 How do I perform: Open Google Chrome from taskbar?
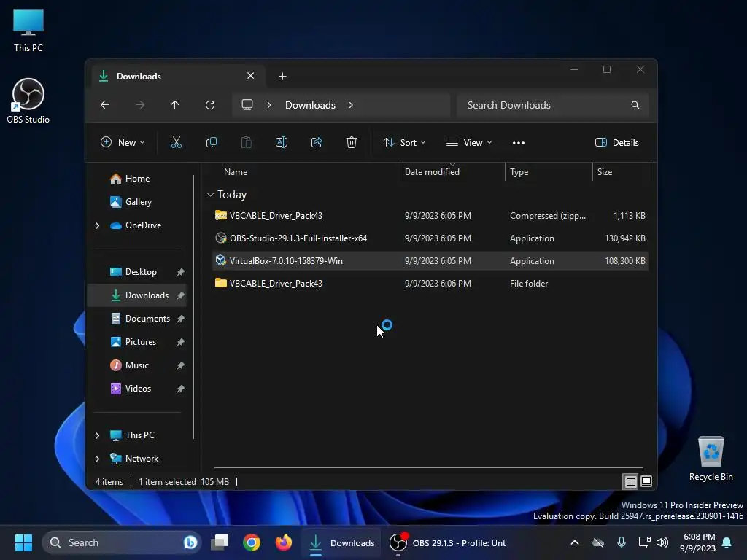click(x=252, y=542)
